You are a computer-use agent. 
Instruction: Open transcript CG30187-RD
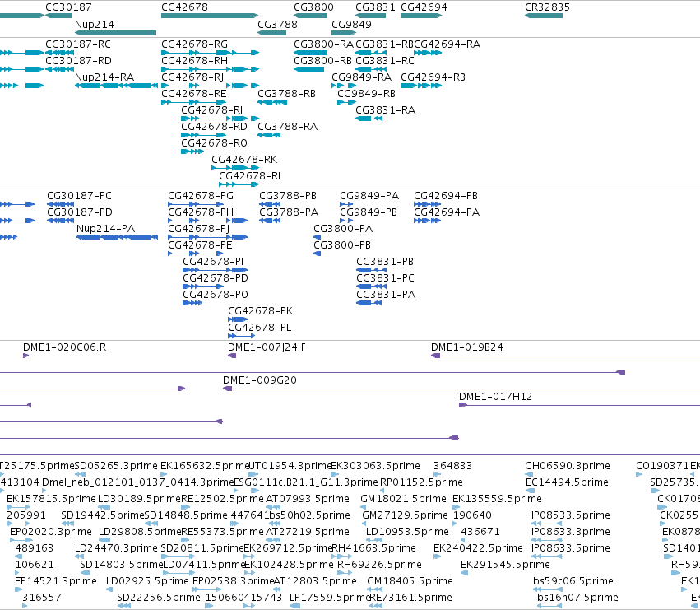point(79,61)
